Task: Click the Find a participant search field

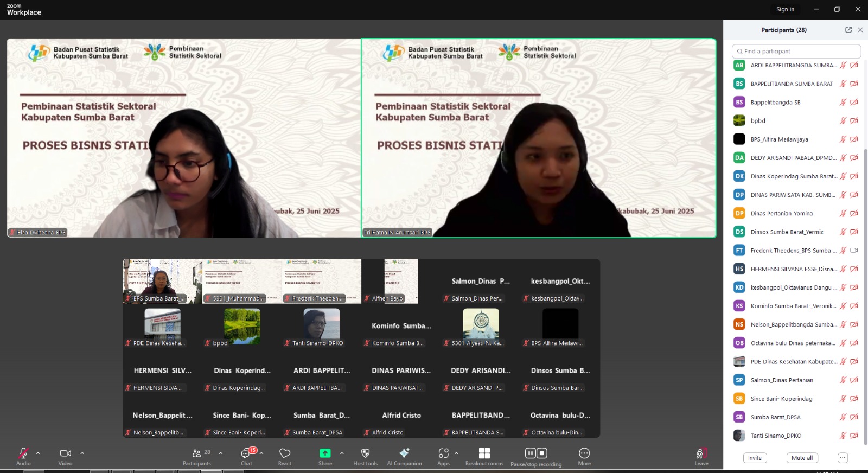Action: point(796,51)
